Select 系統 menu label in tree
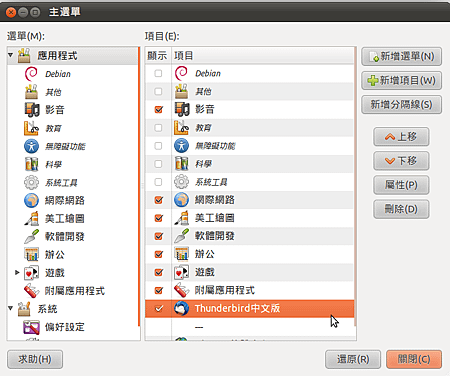 coord(47,309)
